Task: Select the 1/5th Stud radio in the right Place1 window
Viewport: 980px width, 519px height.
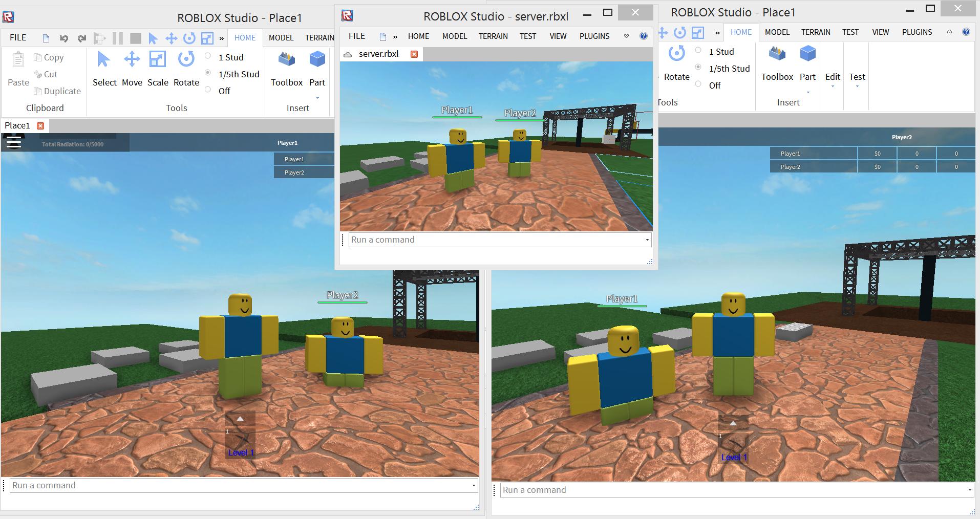Action: [x=698, y=67]
